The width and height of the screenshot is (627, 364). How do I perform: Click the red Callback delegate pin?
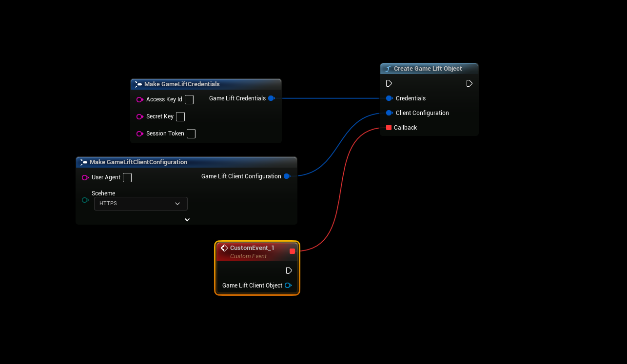click(389, 128)
